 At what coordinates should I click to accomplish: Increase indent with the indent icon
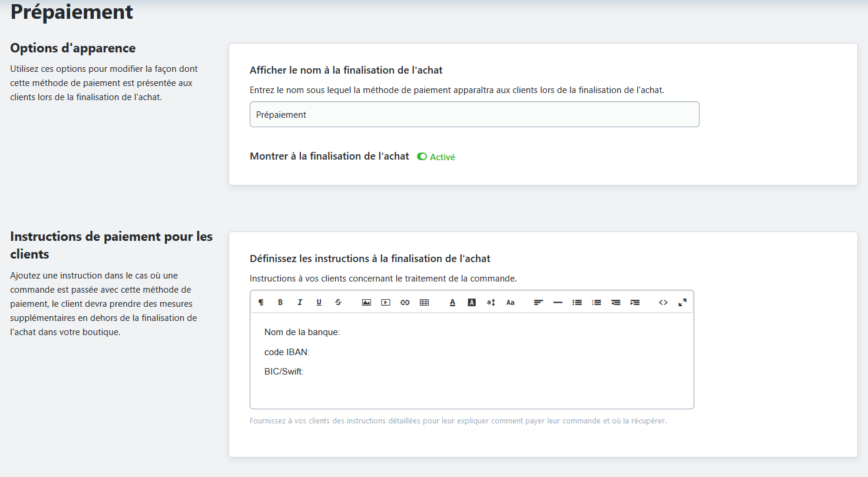[635, 302]
